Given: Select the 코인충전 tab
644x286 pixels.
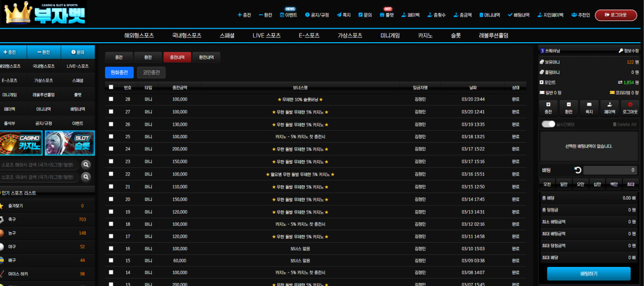Looking at the screenshot, I should 151,72.
